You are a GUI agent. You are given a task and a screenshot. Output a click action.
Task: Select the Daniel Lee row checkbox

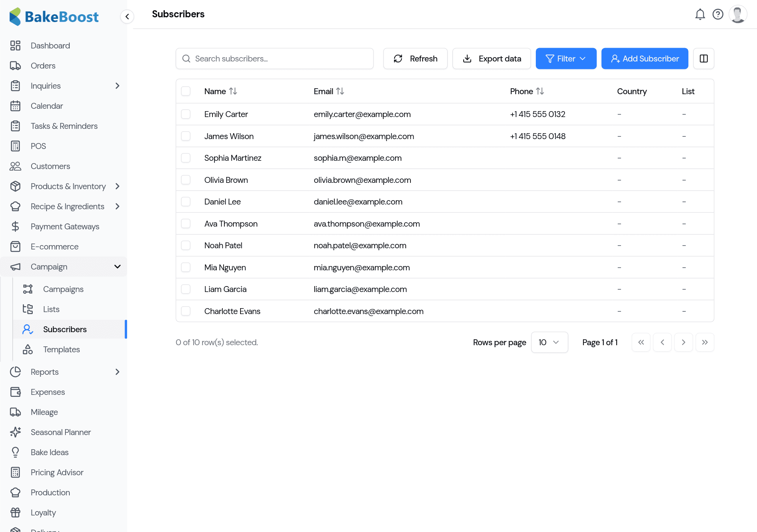[186, 202]
